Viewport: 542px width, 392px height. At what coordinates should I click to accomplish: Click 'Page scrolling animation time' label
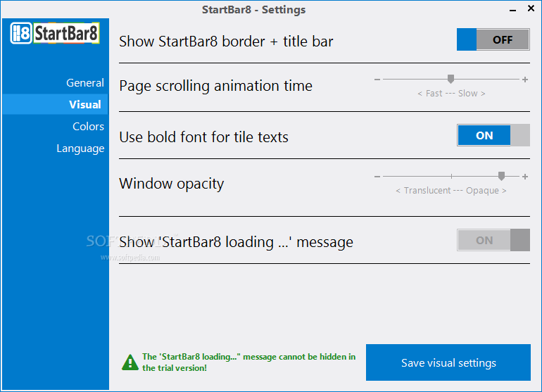click(215, 86)
